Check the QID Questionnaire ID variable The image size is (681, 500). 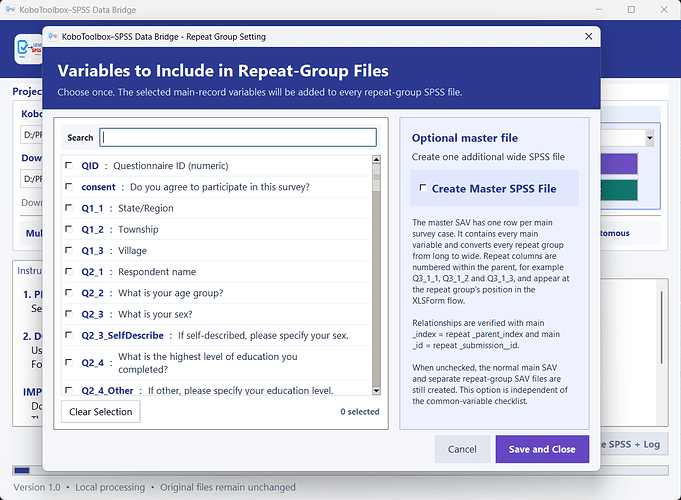pyautogui.click(x=69, y=166)
